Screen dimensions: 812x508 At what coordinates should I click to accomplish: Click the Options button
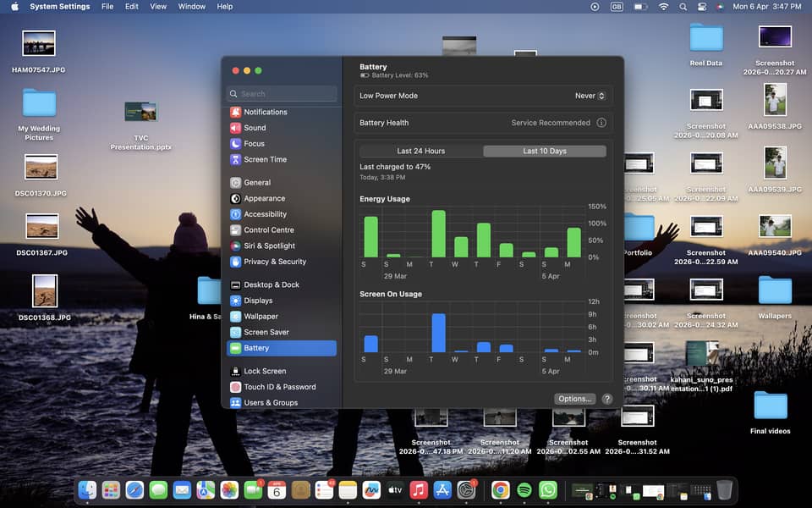click(574, 398)
